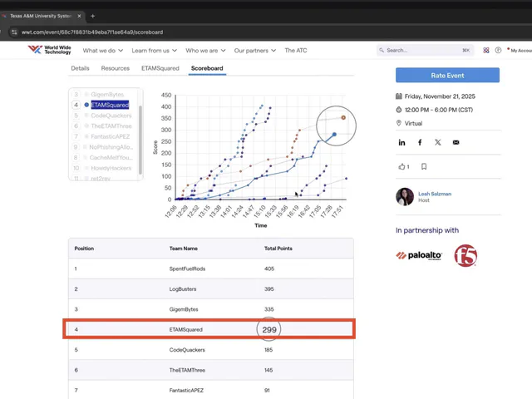Share event via LinkedIn icon

[401, 142]
